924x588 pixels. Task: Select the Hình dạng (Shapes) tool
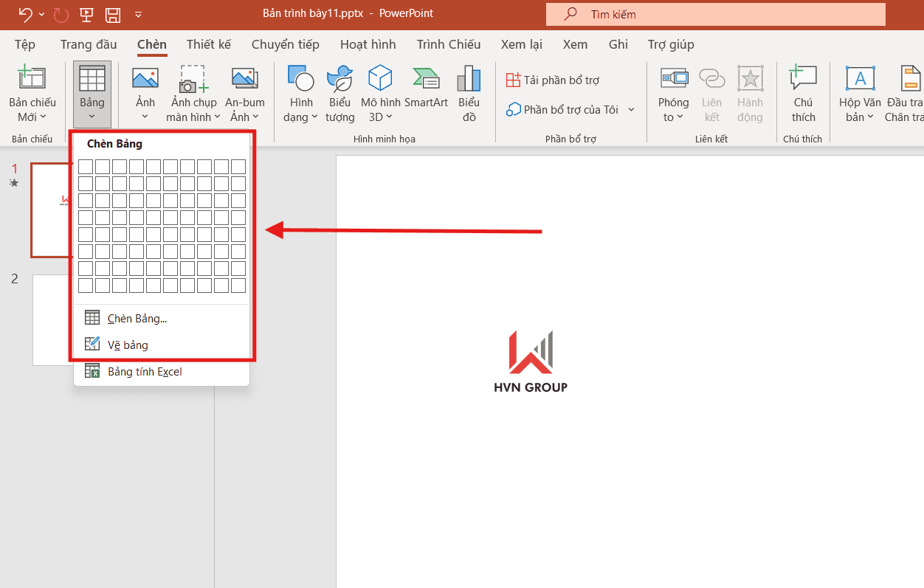click(x=300, y=94)
